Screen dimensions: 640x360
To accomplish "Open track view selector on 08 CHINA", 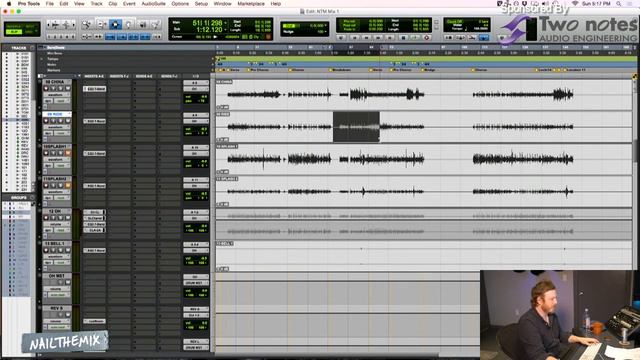I will (57, 95).
